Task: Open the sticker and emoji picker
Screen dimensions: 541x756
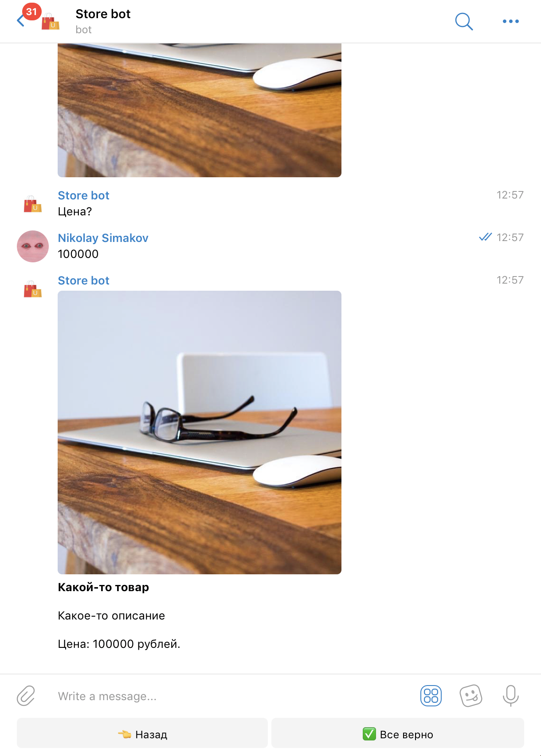Action: point(470,695)
